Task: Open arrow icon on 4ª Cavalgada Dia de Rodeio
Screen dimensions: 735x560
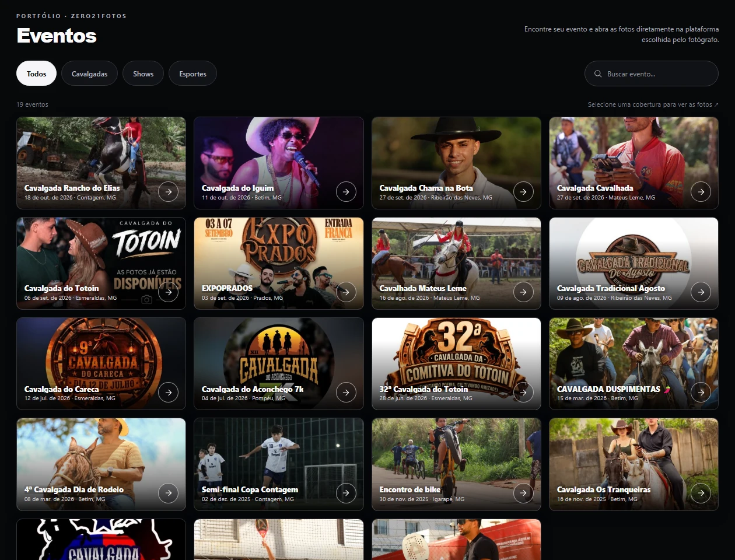Action: click(x=169, y=493)
